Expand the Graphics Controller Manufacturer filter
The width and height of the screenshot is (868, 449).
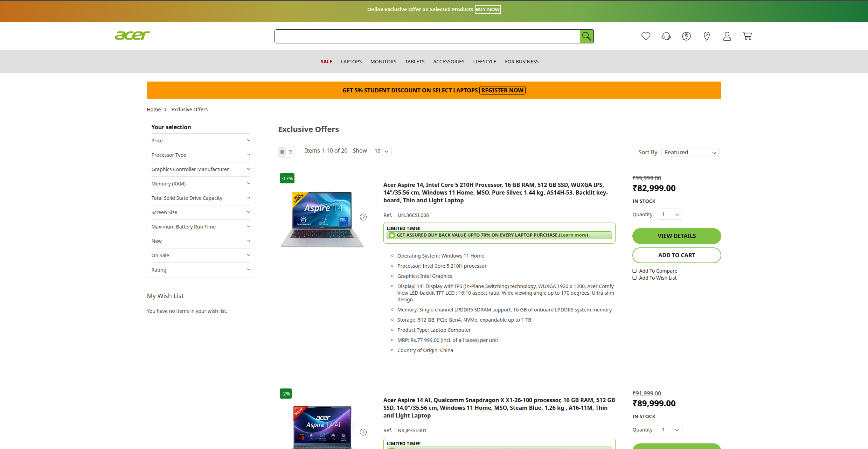pos(201,169)
